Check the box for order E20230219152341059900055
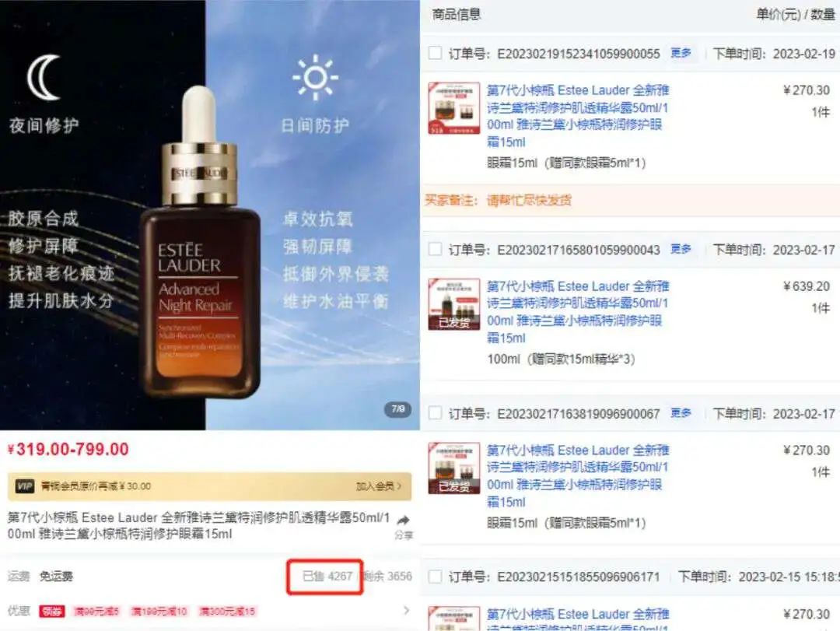 (x=435, y=53)
